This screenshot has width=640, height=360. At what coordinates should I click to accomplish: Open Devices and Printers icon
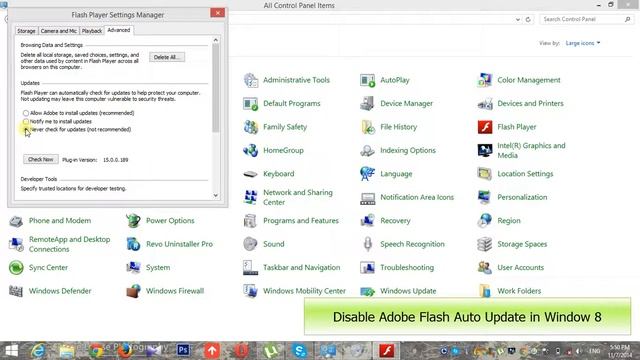(x=484, y=104)
